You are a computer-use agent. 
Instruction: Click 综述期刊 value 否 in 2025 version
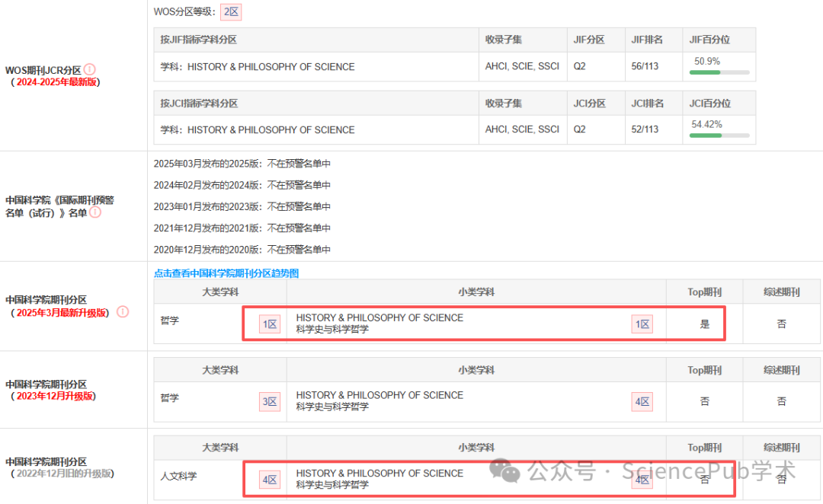(782, 324)
